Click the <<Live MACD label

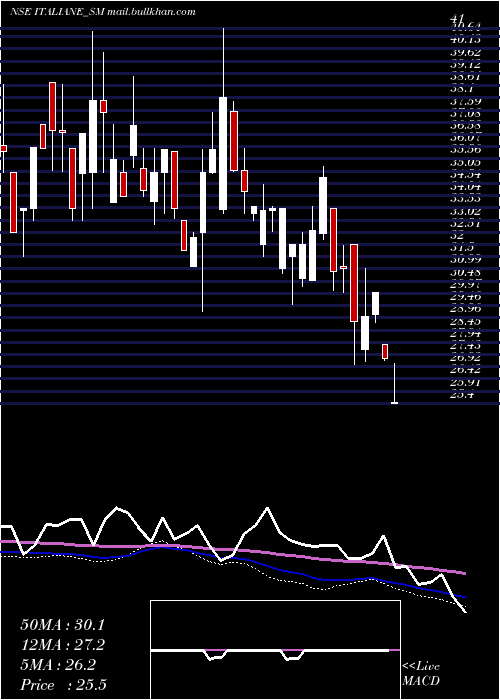pos(421,673)
